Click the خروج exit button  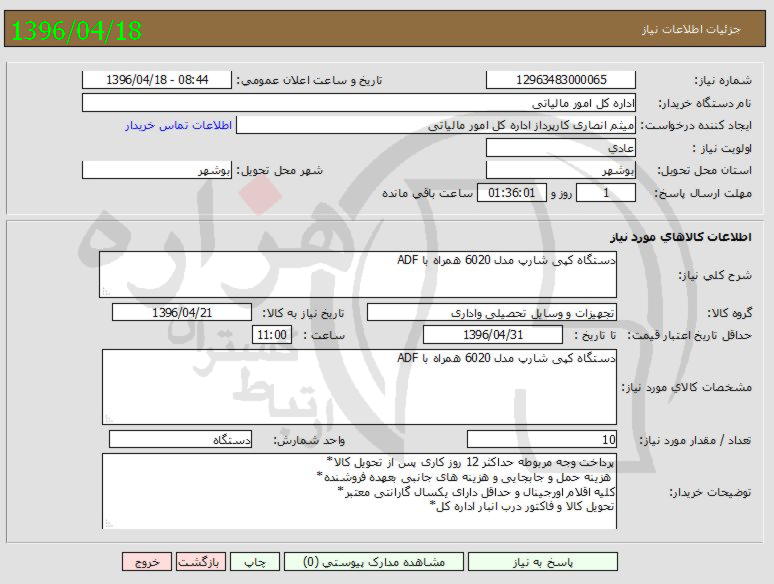pyautogui.click(x=146, y=562)
